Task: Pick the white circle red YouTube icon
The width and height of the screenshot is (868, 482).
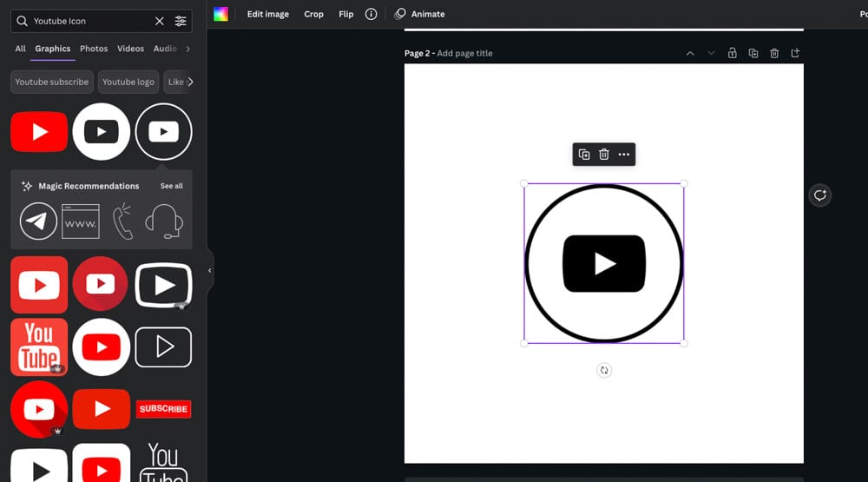Action: point(102,347)
